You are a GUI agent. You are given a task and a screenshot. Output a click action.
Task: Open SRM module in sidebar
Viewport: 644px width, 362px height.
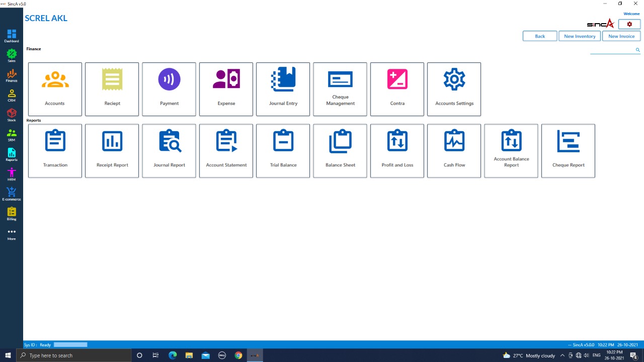[12, 135]
